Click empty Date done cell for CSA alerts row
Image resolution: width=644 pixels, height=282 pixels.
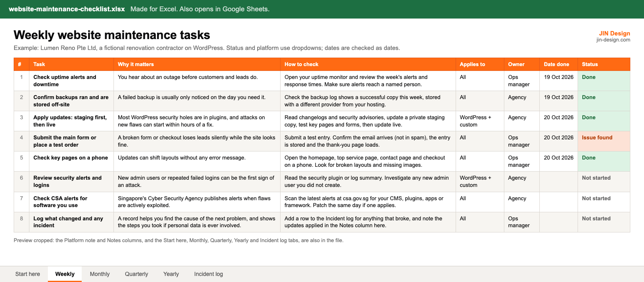coord(559,202)
